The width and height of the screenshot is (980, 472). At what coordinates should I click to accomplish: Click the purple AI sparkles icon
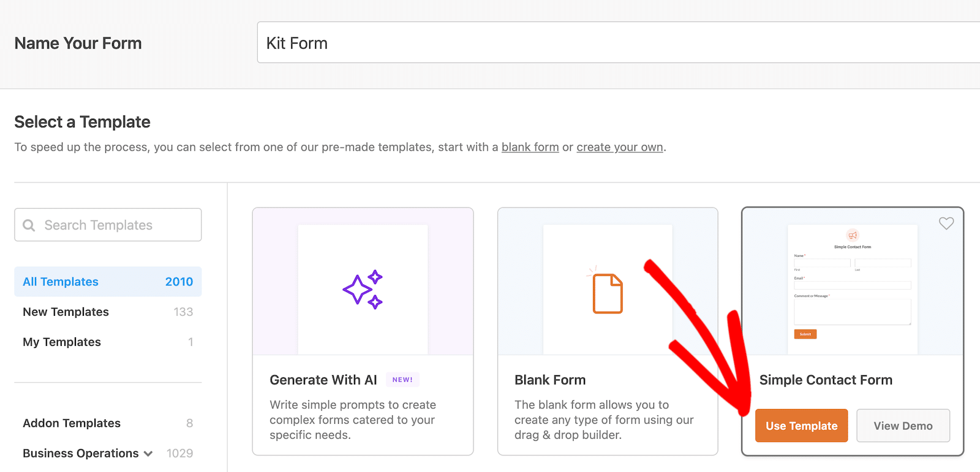click(x=363, y=290)
